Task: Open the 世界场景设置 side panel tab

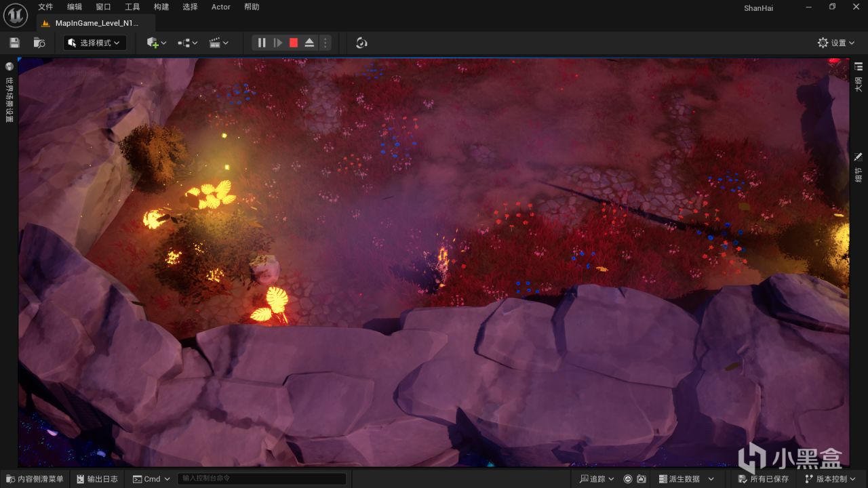Action: 9,93
